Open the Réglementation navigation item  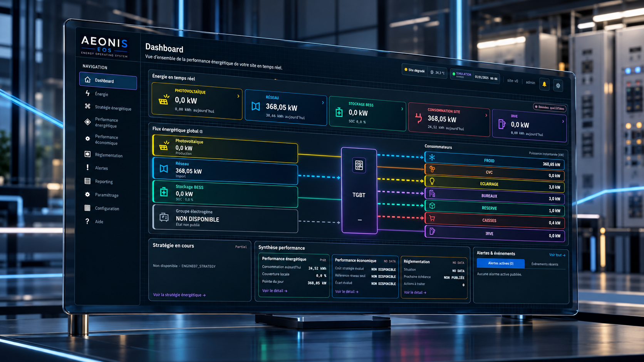103,155
